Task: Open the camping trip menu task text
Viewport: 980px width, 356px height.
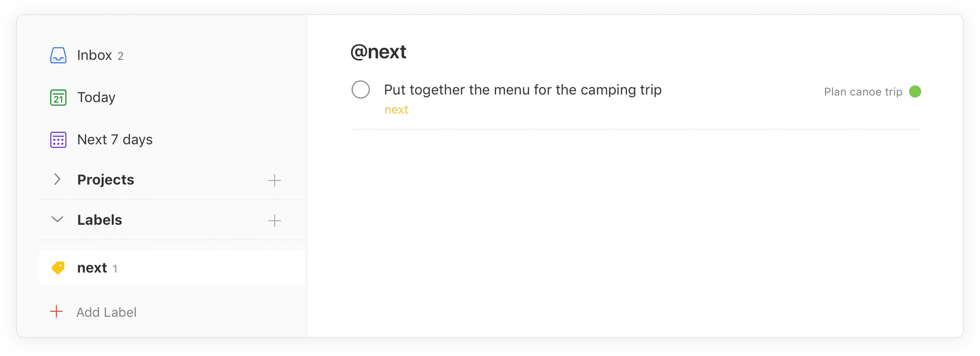Action: click(x=523, y=90)
